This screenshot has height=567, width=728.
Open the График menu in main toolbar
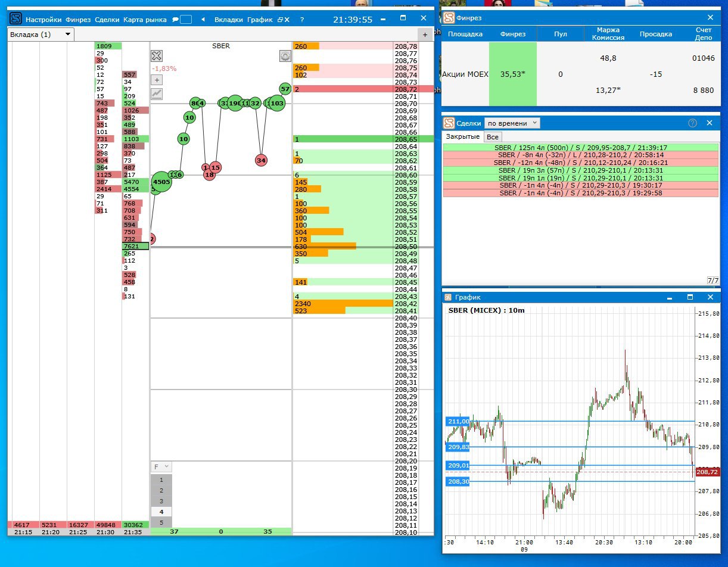click(x=260, y=20)
